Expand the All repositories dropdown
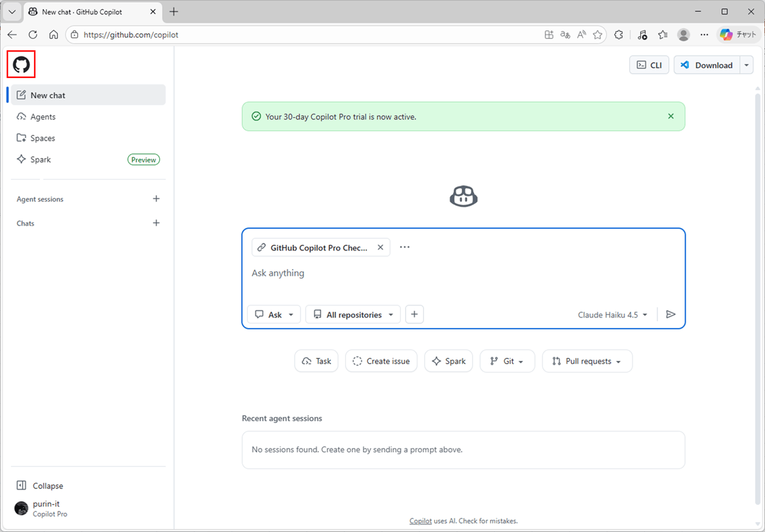Screen dimensions: 765x532 (x=352, y=314)
